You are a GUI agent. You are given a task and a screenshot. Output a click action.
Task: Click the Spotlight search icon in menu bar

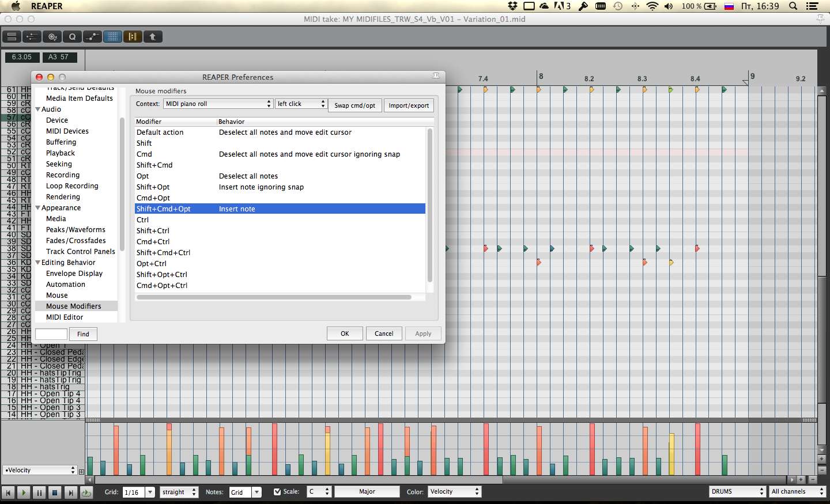(793, 6)
